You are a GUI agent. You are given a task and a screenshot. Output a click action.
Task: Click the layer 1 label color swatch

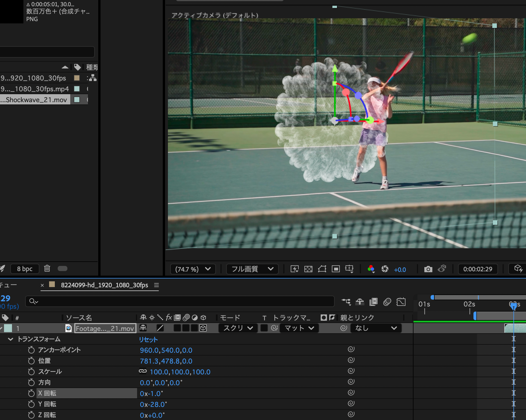coord(8,328)
